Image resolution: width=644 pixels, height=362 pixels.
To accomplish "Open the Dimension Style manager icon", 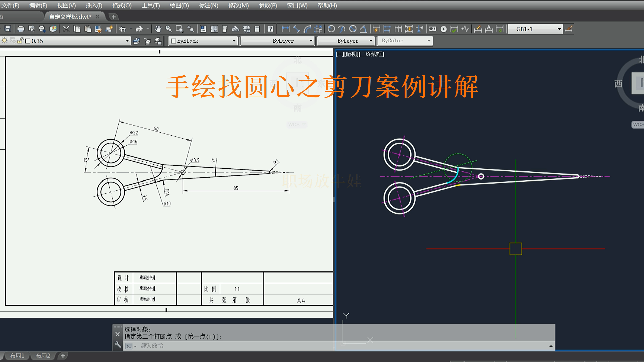I will point(568,29).
